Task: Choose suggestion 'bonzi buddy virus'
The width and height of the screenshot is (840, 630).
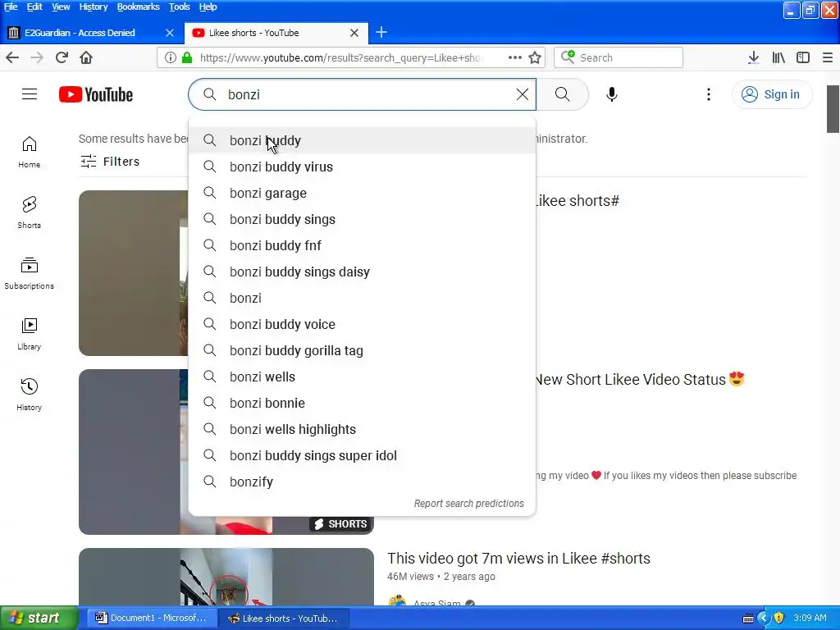Action: 362,167
